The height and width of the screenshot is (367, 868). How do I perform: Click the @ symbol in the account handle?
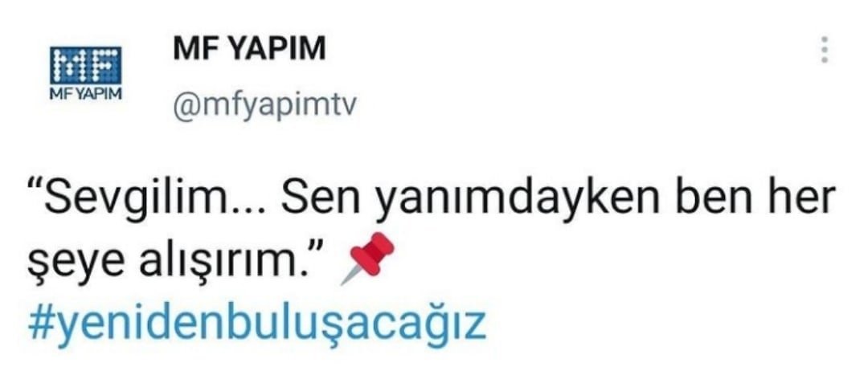coord(185,104)
